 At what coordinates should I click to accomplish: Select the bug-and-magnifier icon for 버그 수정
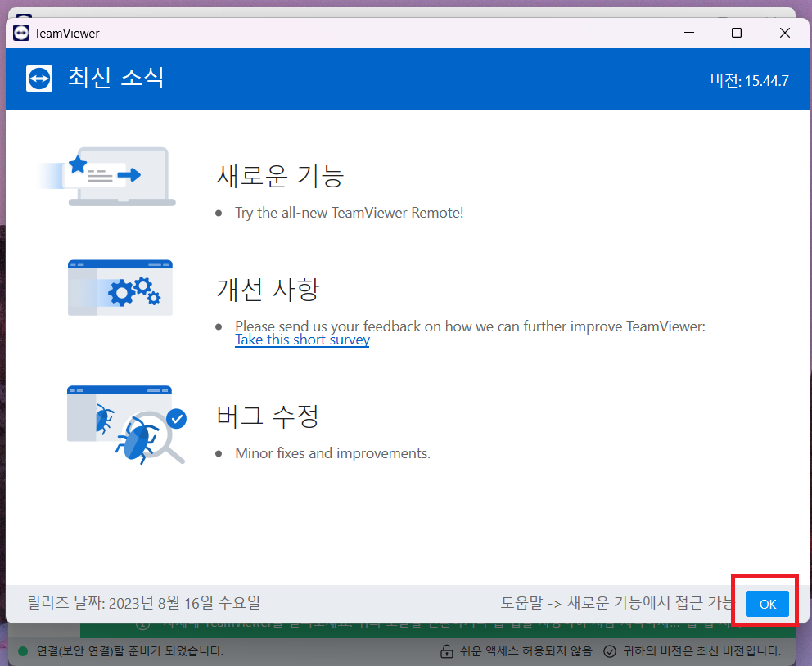click(x=120, y=421)
